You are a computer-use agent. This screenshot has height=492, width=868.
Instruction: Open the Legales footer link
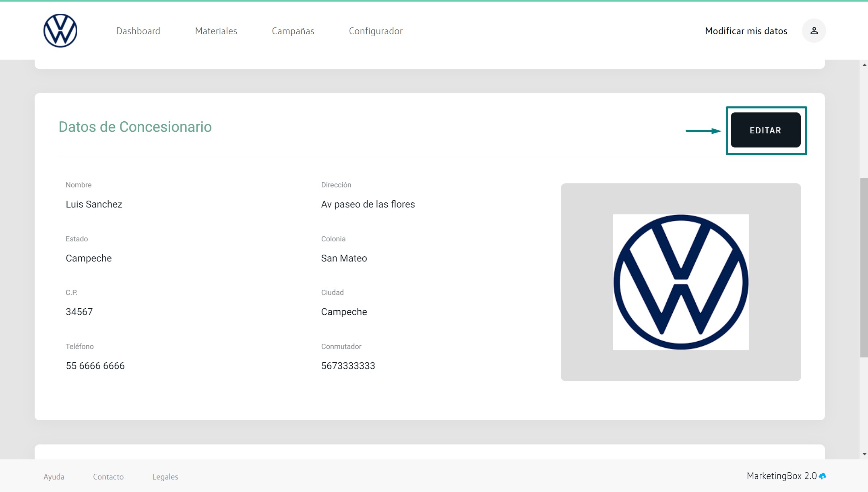click(x=165, y=477)
